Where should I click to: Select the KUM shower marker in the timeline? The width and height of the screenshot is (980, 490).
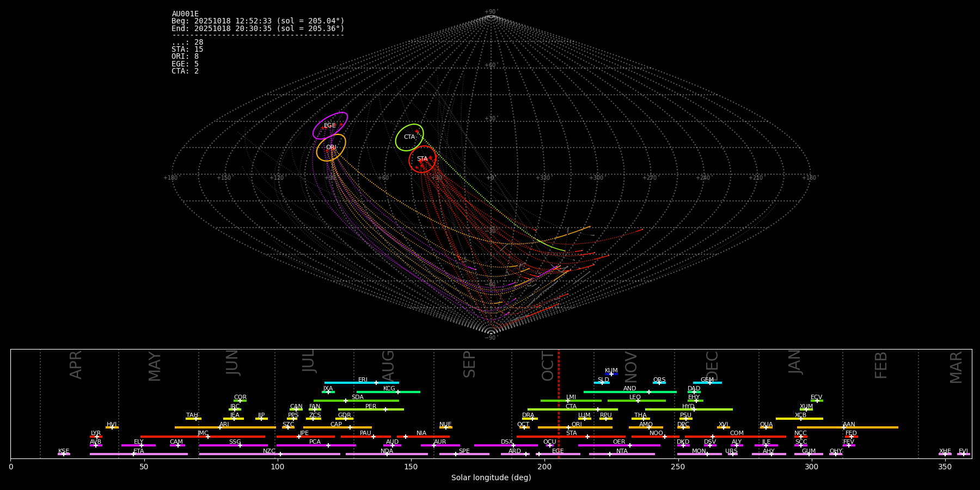(x=611, y=373)
